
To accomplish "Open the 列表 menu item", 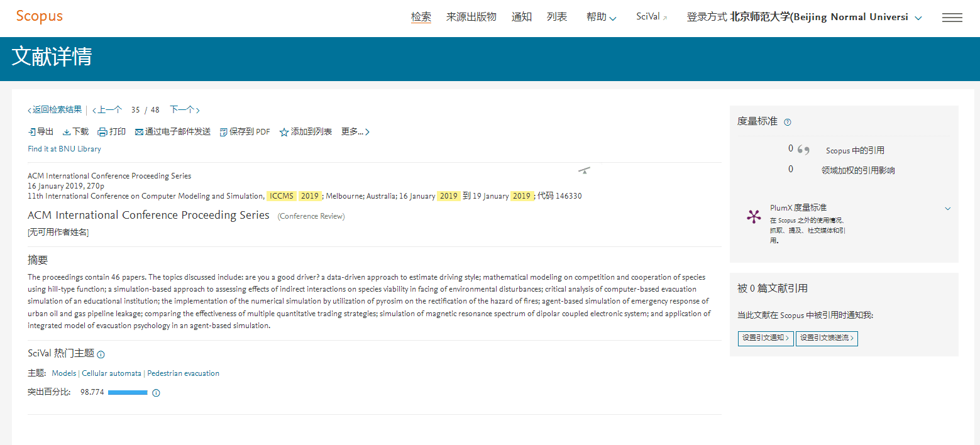I will click(557, 18).
